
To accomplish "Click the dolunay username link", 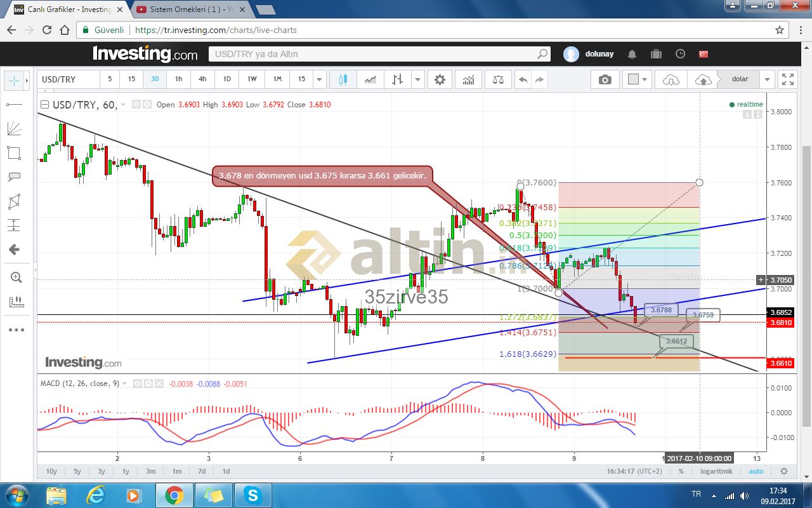I will [x=599, y=54].
